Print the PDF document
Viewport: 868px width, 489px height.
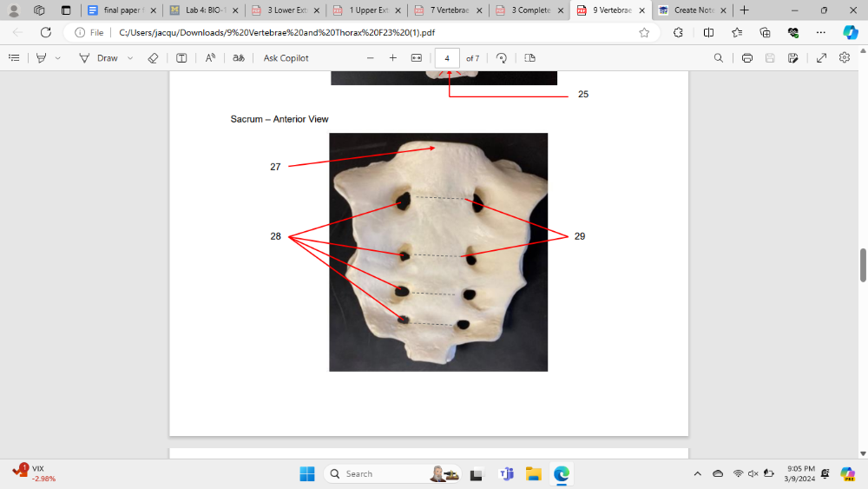click(747, 58)
